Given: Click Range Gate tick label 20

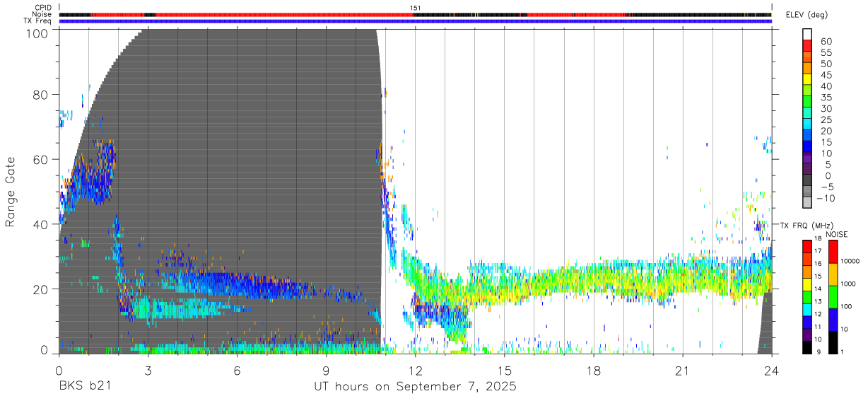Looking at the screenshot, I should (40, 289).
